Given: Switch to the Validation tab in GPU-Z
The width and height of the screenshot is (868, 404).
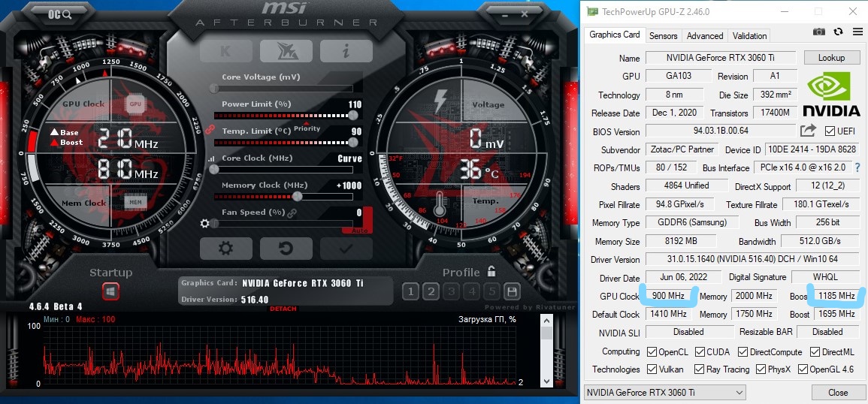Looking at the screenshot, I should tap(749, 36).
